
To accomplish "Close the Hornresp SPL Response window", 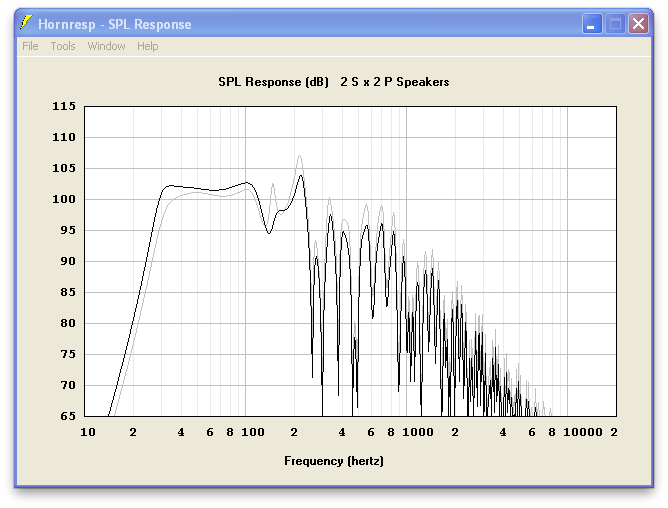I will click(638, 23).
